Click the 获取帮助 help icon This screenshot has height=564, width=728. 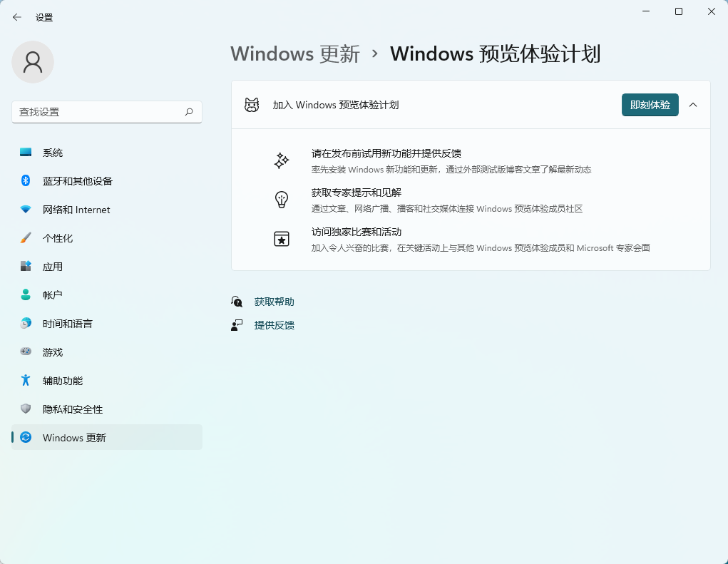(237, 301)
